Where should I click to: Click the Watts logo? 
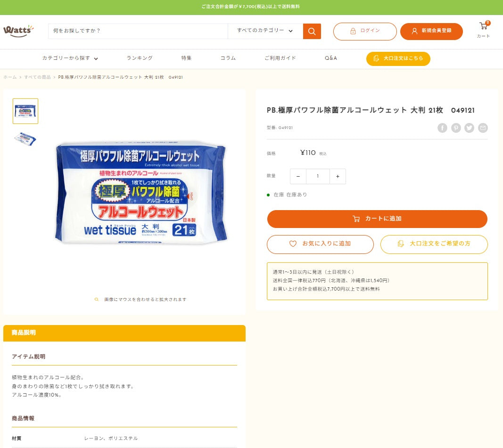point(19,31)
